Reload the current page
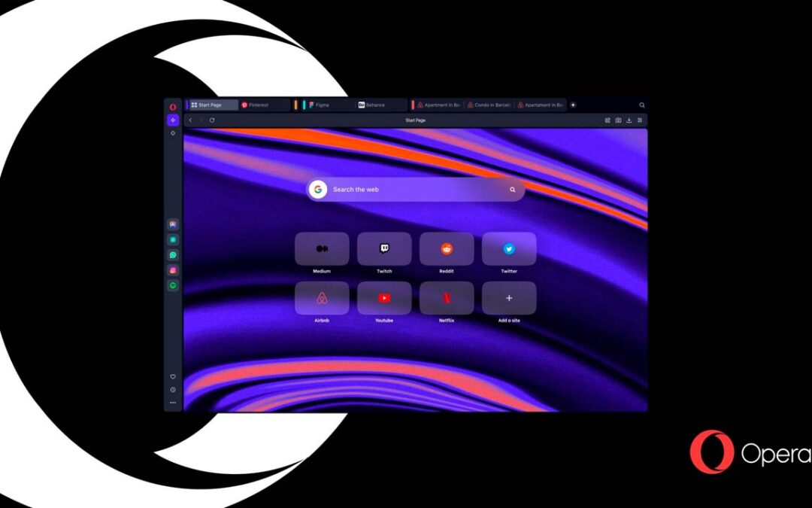Image resolution: width=812 pixels, height=508 pixels. [x=212, y=120]
